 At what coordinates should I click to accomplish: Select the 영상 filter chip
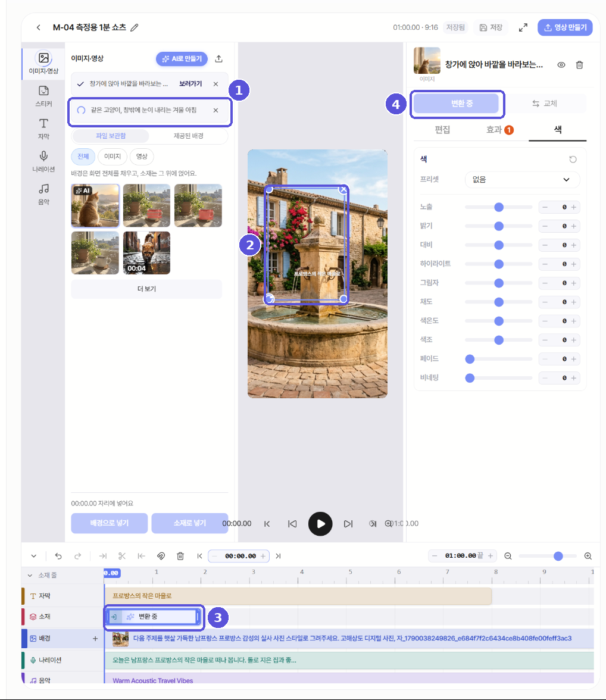[142, 156]
